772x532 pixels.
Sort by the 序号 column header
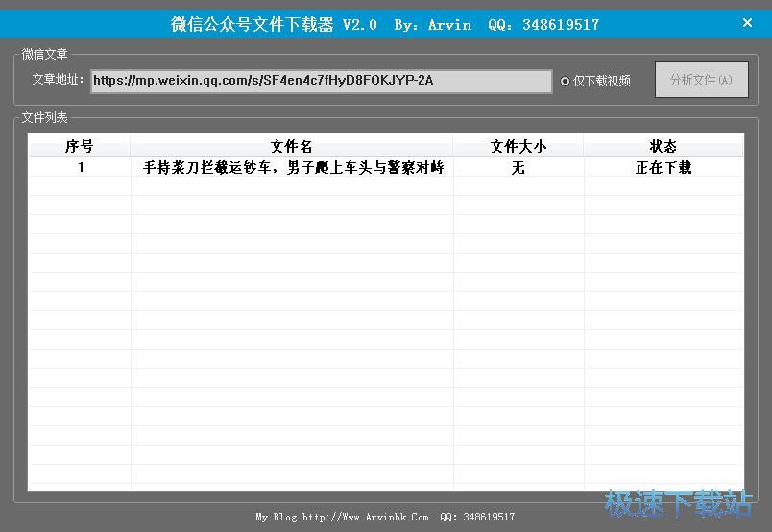click(80, 146)
